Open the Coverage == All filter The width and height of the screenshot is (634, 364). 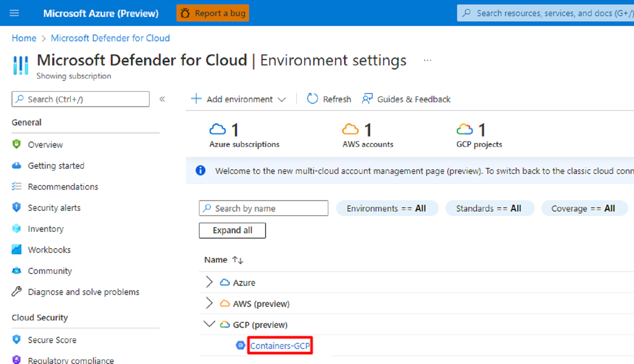pyautogui.click(x=584, y=208)
